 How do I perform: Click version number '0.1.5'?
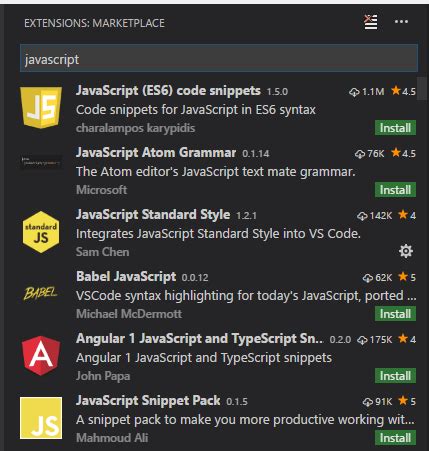237,402
